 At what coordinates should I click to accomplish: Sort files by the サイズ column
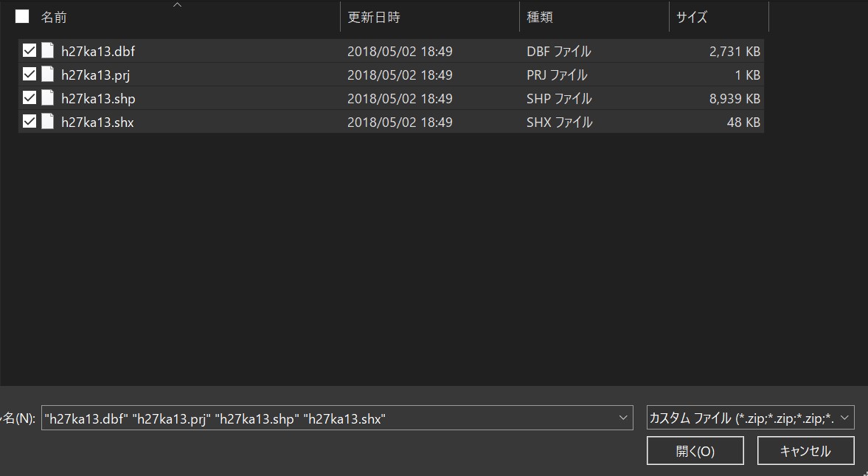pos(691,16)
